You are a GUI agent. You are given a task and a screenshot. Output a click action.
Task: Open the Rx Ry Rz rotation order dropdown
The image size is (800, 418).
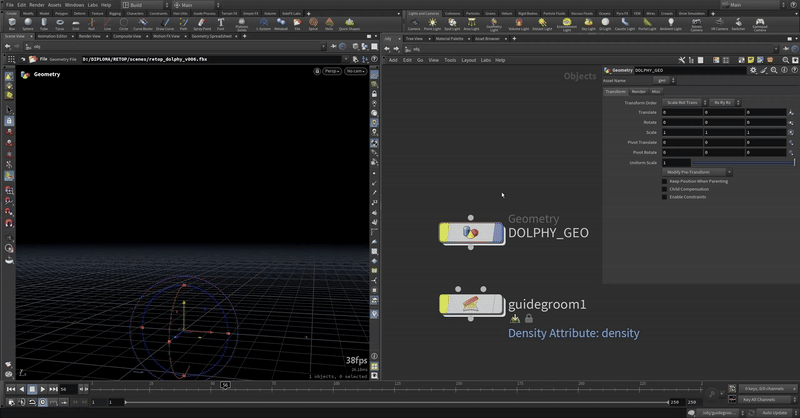(x=723, y=102)
